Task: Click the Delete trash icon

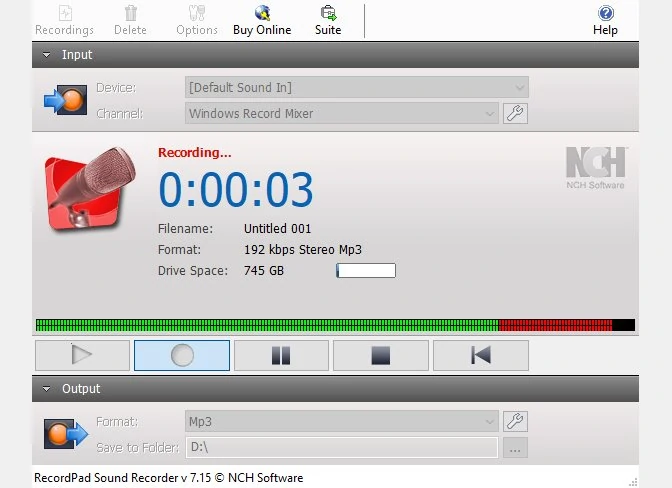Action: [130, 13]
